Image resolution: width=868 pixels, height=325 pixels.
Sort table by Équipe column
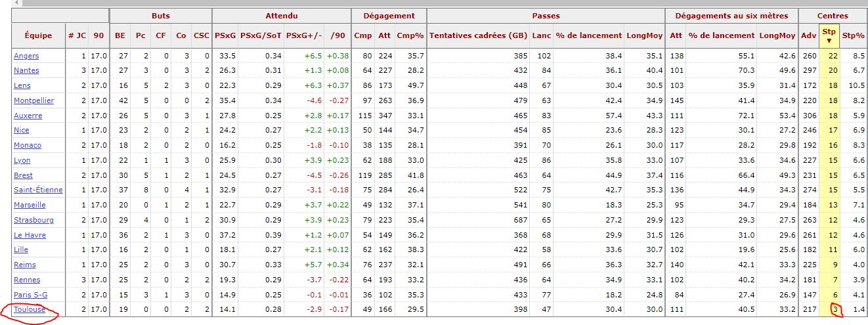(x=38, y=35)
